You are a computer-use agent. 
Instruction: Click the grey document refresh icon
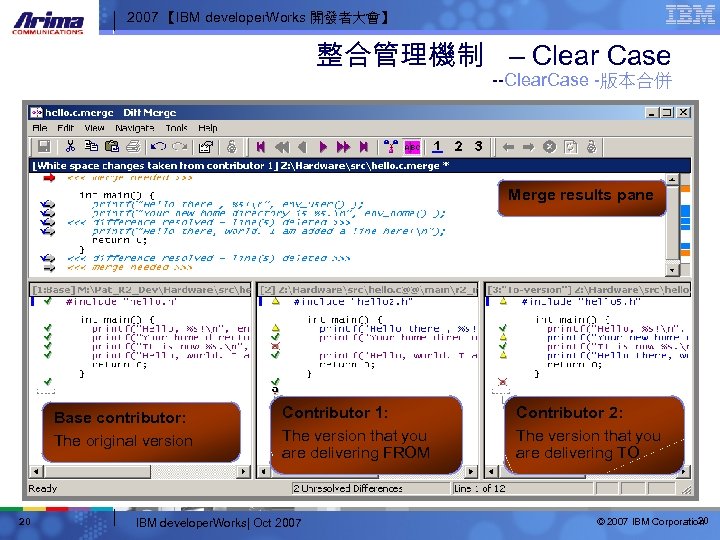pyautogui.click(x=570, y=147)
